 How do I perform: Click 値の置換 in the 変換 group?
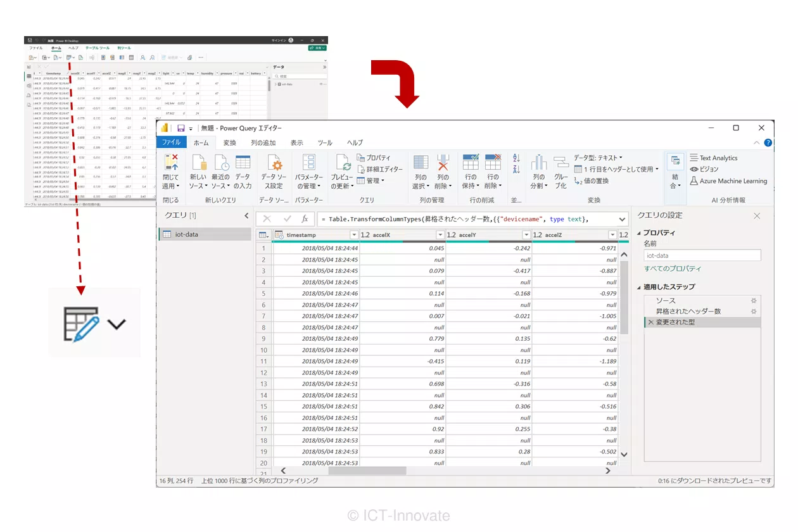592,180
